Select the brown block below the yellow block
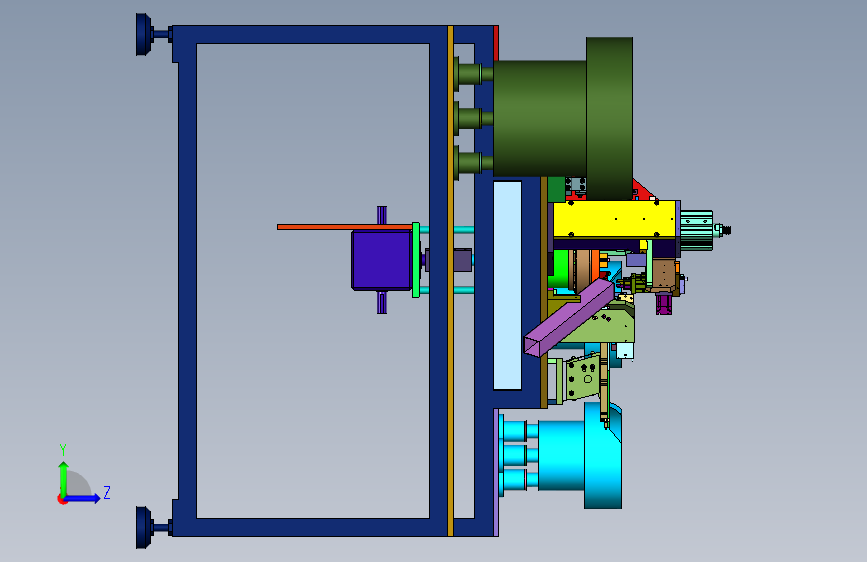Viewport: 867px width, 562px height. 664,275
